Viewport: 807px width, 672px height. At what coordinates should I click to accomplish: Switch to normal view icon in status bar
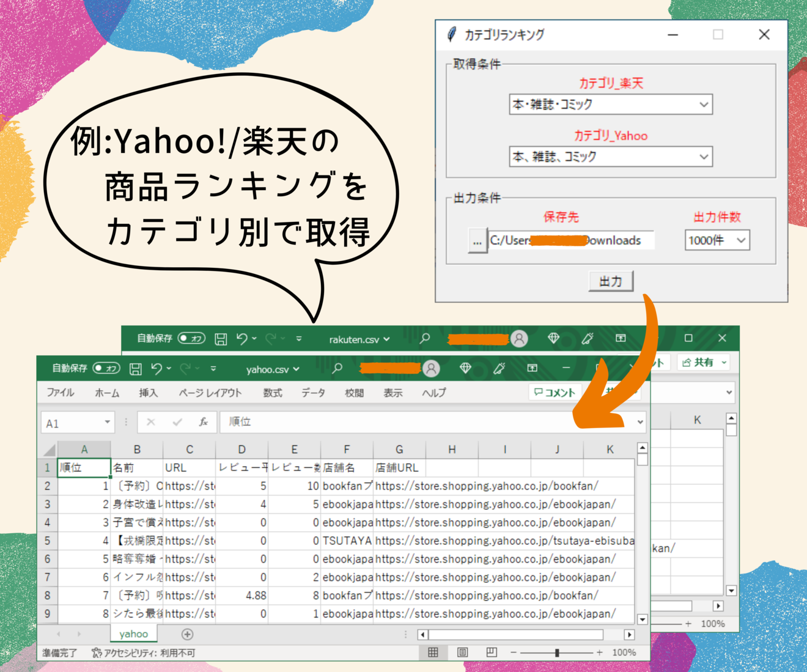(433, 652)
